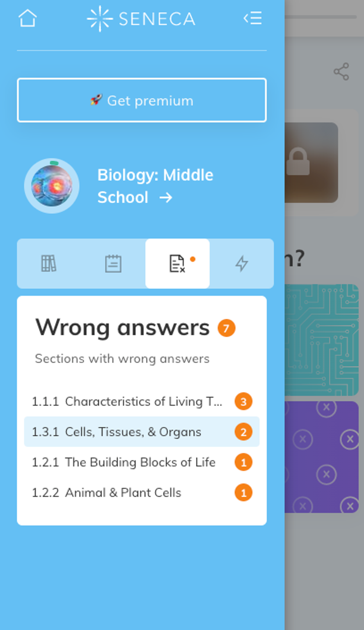The image size is (364, 630).
Task: Click the rocket emoji on Get premium
Action: [x=96, y=100]
